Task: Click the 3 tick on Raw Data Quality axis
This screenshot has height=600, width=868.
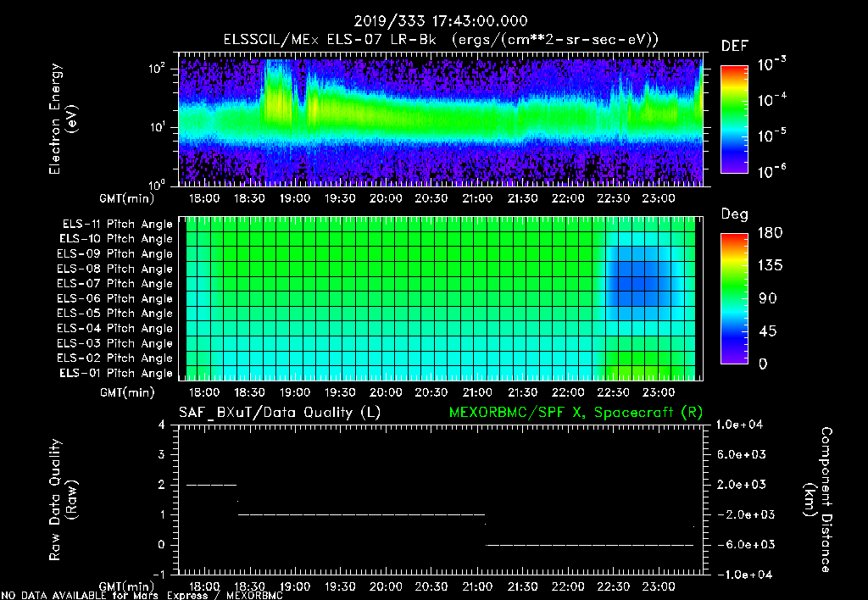Action: [x=162, y=454]
